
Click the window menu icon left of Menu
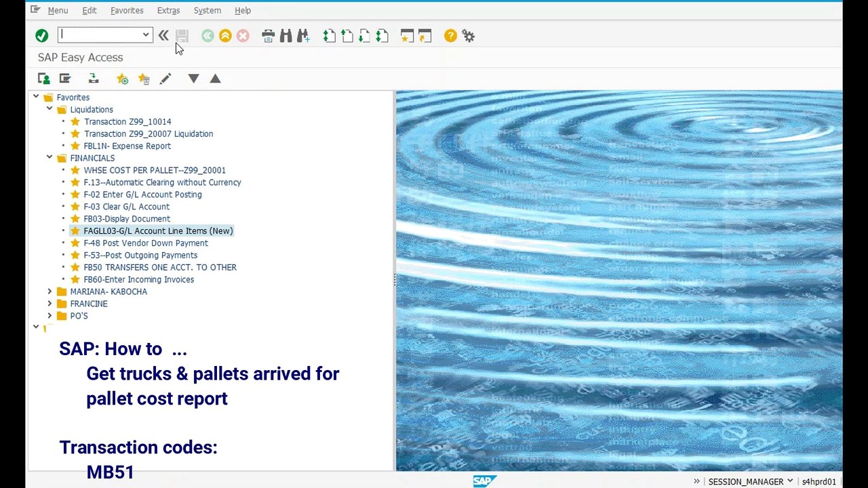tap(35, 9)
